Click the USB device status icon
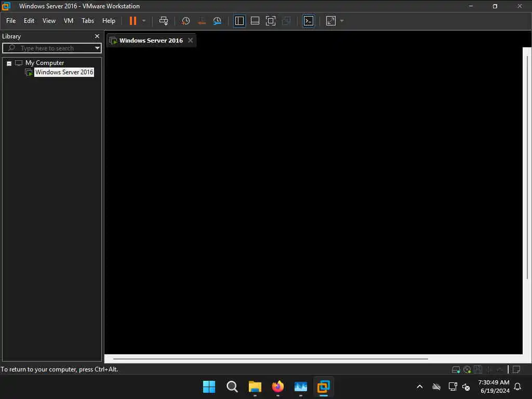 [500, 369]
